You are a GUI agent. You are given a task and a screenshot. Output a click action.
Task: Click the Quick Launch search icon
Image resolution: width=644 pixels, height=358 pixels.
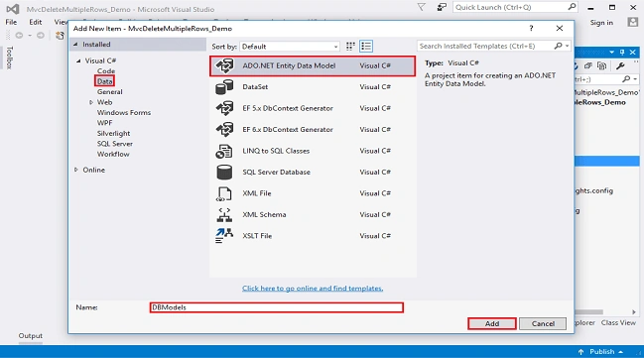572,7
